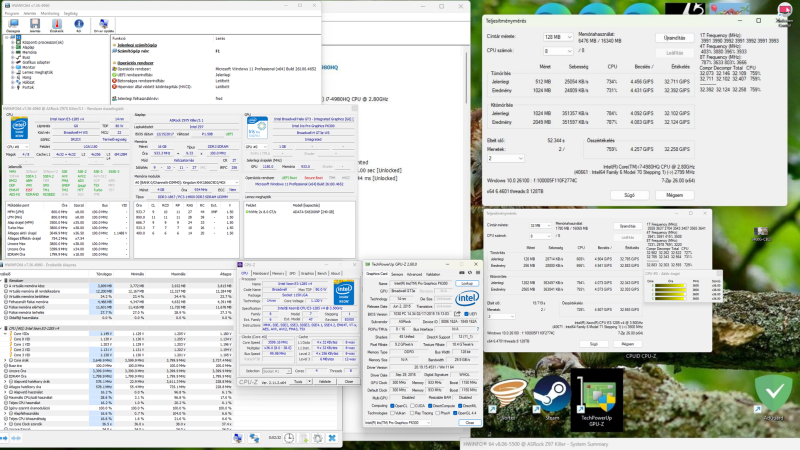Open the Monitoring menu in HWiNFO
This screenshot has width=800, height=450.
pos(50,13)
